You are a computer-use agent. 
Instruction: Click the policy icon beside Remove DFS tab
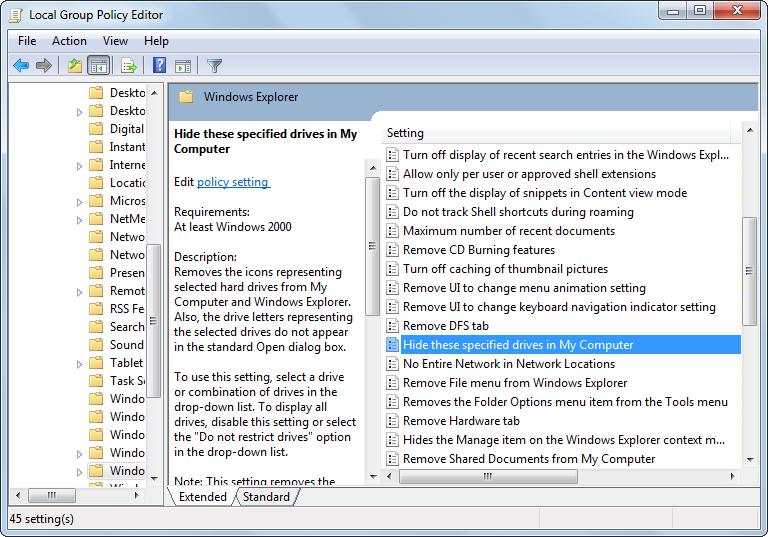[x=392, y=326]
